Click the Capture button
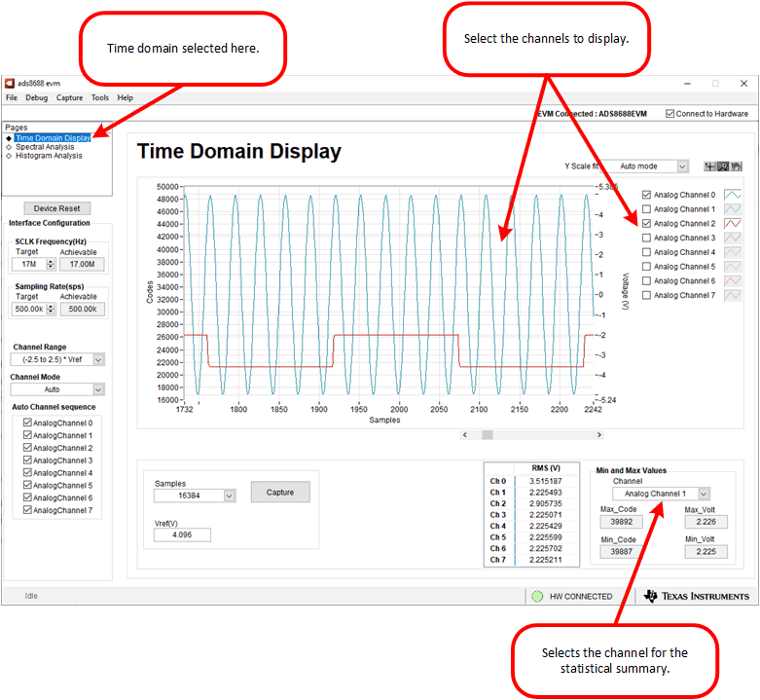This screenshot has width=760, height=700. (x=280, y=492)
